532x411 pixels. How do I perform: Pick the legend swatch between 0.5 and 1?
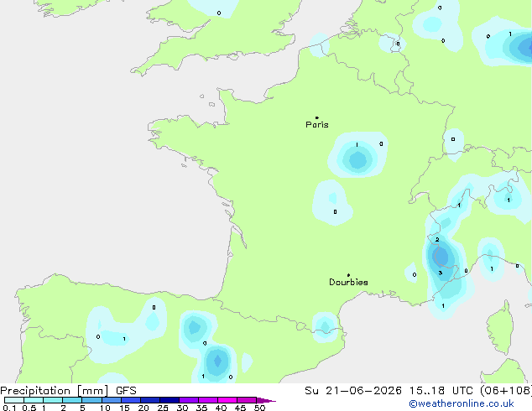pyautogui.click(x=34, y=400)
